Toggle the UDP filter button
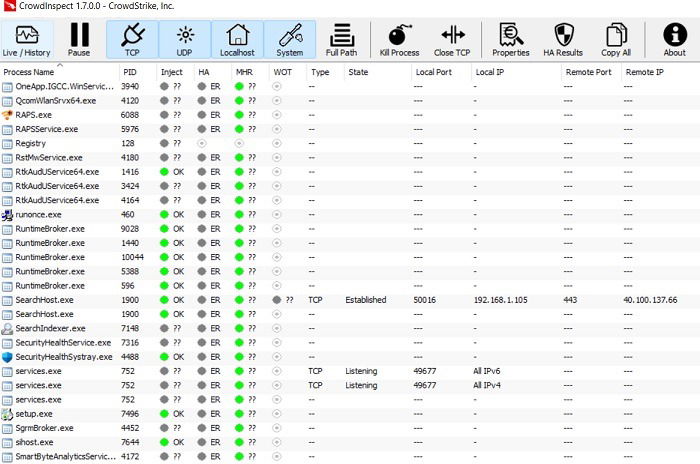700x464 pixels. (184, 39)
